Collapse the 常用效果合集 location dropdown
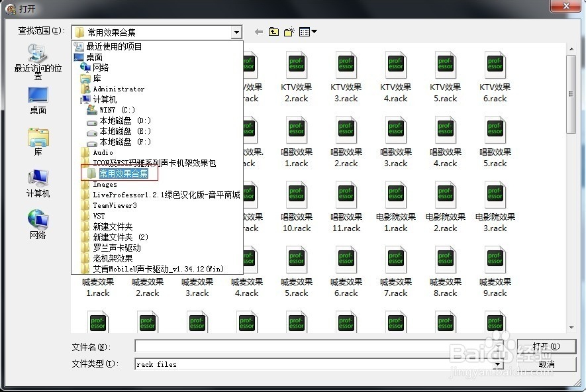 (x=236, y=31)
